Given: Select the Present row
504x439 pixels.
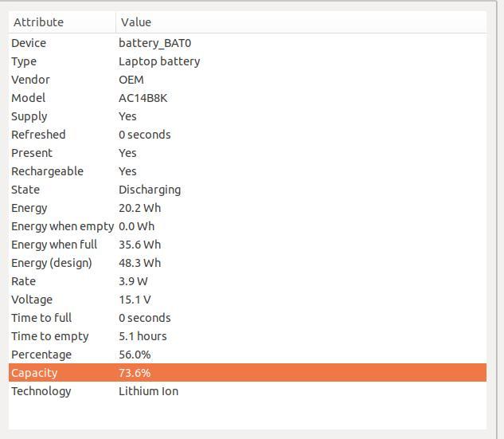Looking at the screenshot, I should click(248, 153).
